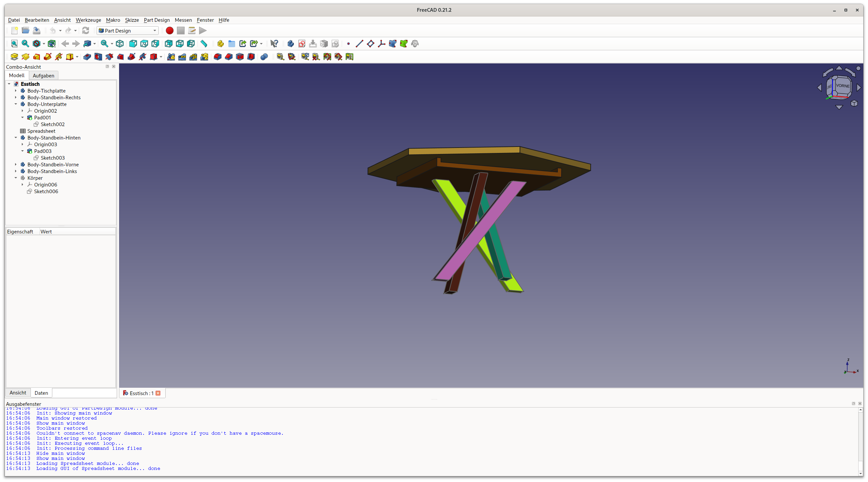Open the Messen menu

click(183, 20)
